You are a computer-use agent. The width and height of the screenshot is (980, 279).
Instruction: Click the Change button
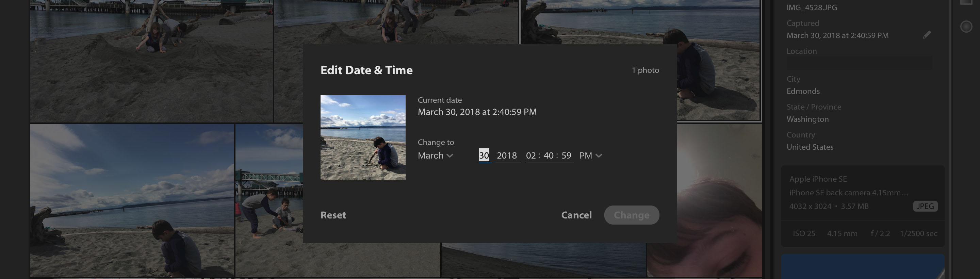click(x=631, y=215)
